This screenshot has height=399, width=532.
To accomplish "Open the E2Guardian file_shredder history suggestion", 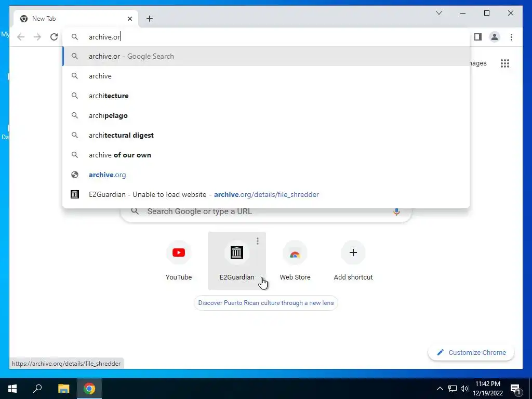I will 266,194.
